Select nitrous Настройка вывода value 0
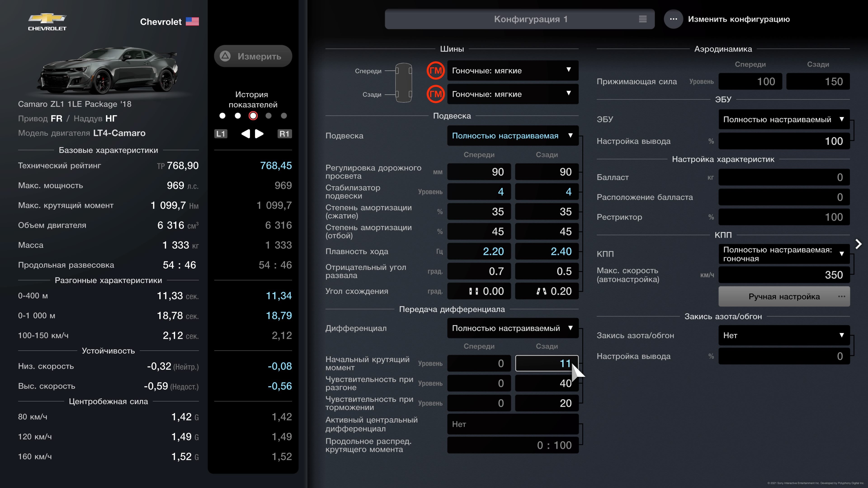 point(784,356)
